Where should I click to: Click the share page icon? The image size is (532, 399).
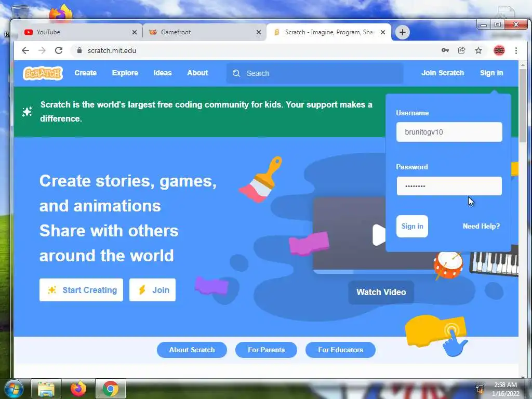[x=462, y=50]
